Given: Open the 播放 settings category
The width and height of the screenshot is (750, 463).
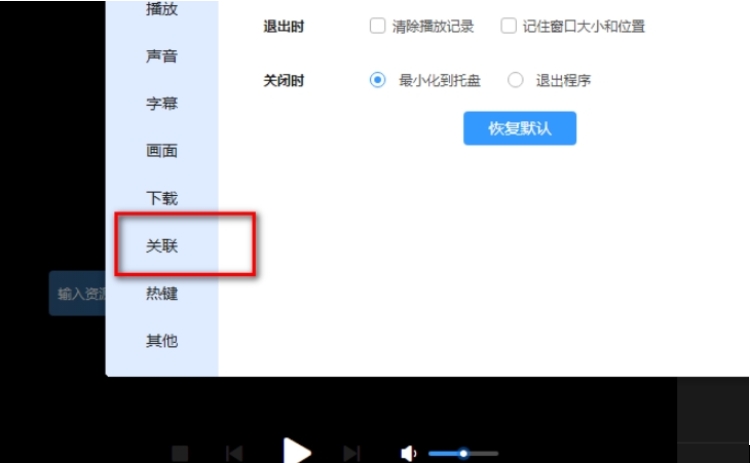Looking at the screenshot, I should click(x=162, y=9).
